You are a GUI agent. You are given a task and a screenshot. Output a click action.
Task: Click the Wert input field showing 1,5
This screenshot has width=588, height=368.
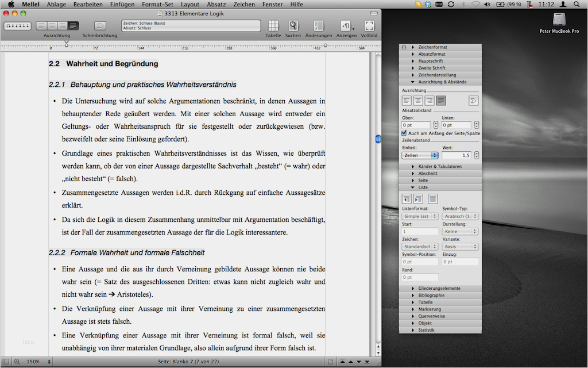click(457, 155)
